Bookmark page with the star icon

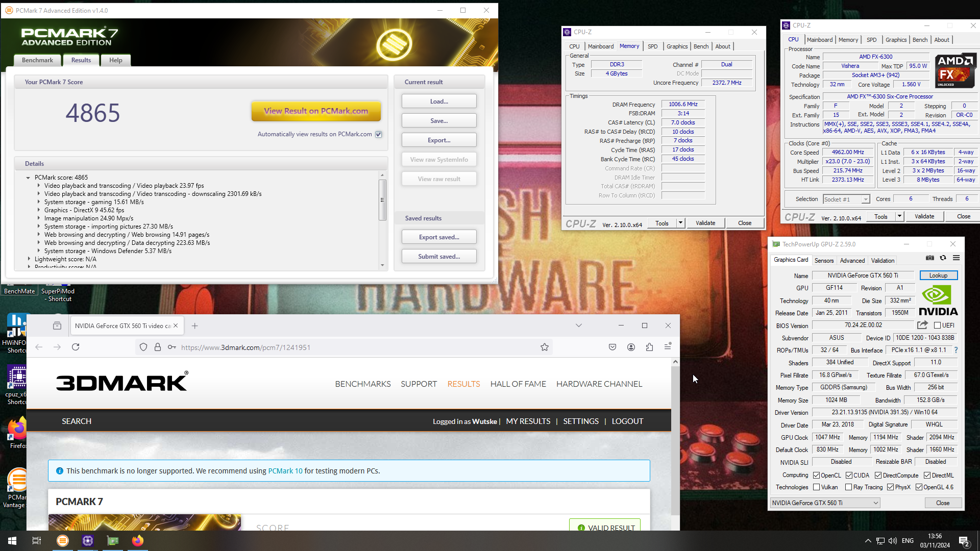545,347
